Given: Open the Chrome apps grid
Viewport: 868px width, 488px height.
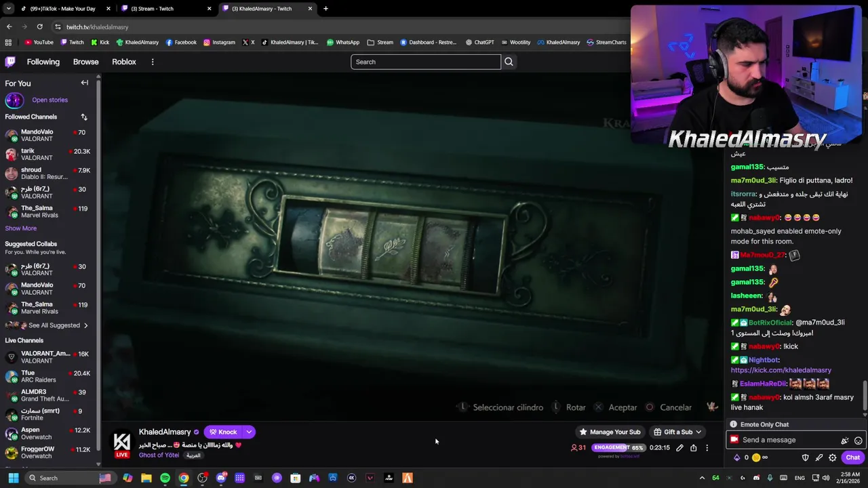Looking at the screenshot, I should (8, 42).
